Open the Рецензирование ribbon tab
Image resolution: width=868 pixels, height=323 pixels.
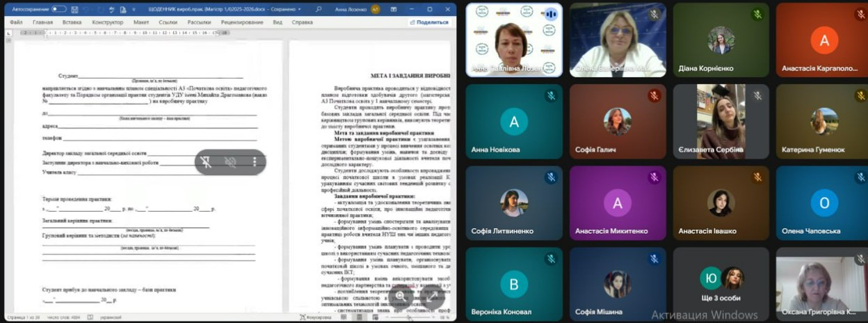click(242, 22)
